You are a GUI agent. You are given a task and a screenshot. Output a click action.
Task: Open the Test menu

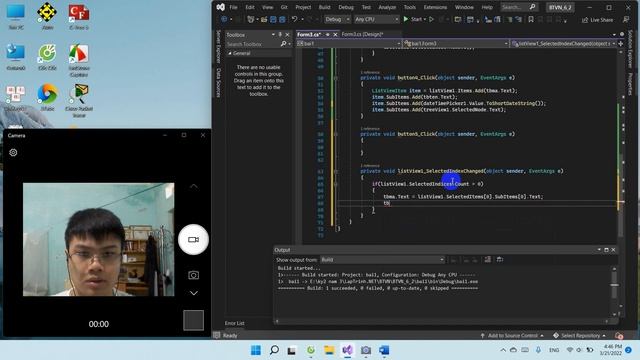(x=366, y=7)
